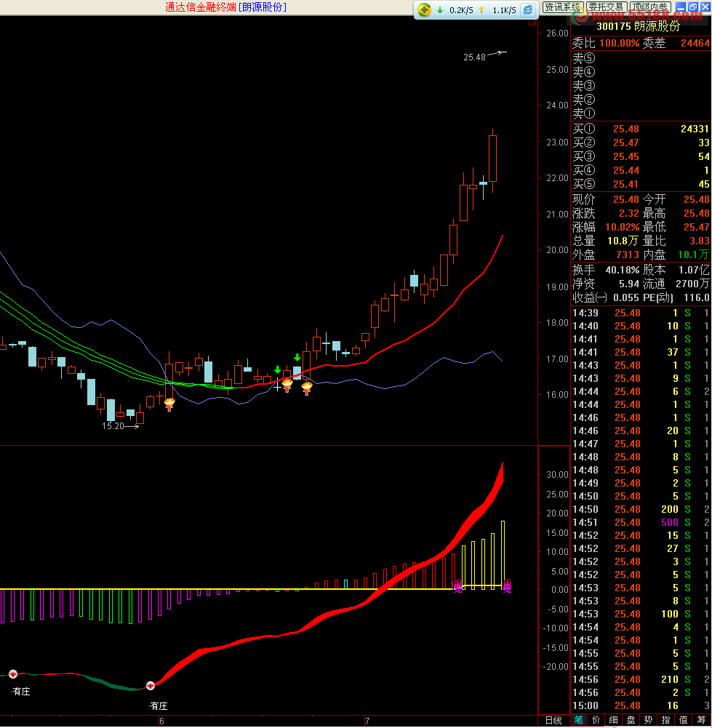Click the month 6 marker on time axis
The height and width of the screenshot is (728, 712).
[161, 721]
